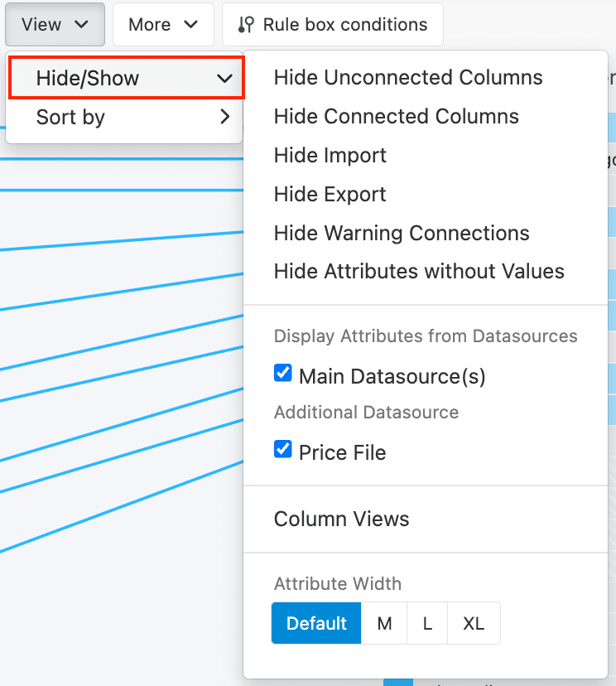Open the View dropdown button
The width and height of the screenshot is (616, 686).
pos(55,25)
